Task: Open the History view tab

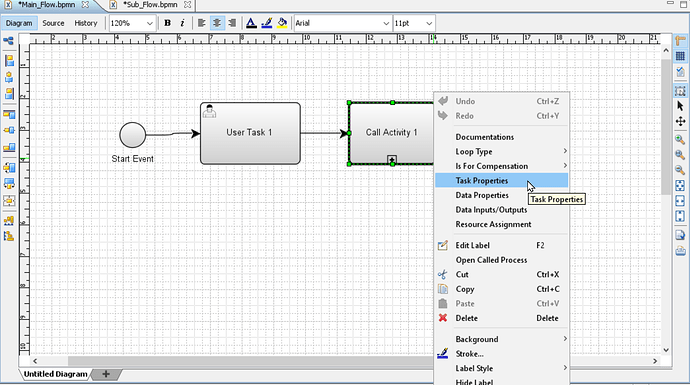Action: point(86,23)
